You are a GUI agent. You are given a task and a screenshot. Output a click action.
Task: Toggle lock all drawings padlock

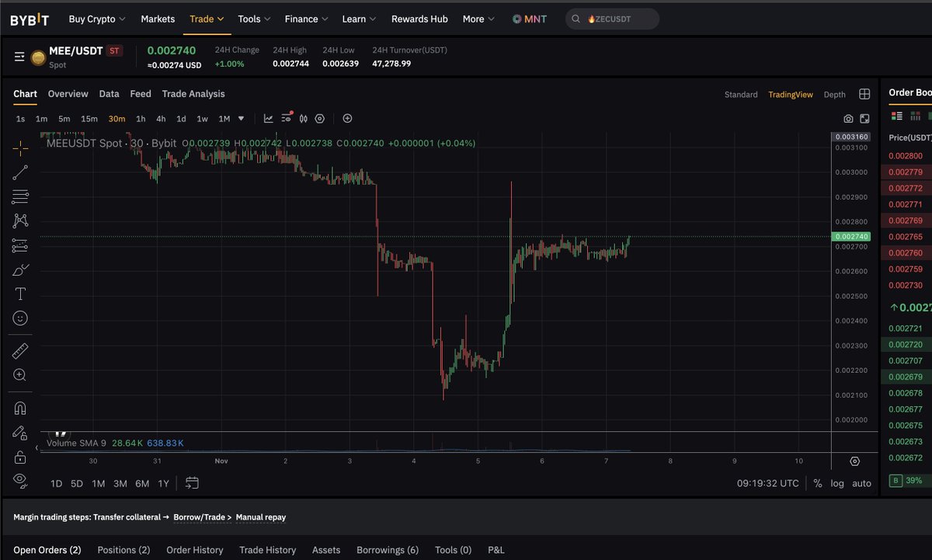pyautogui.click(x=20, y=456)
